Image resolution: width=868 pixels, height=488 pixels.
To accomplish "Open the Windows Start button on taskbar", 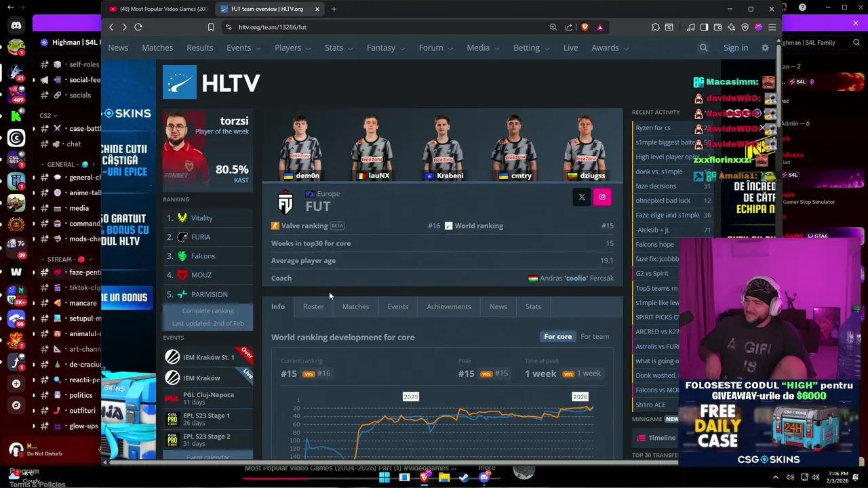I will [384, 477].
